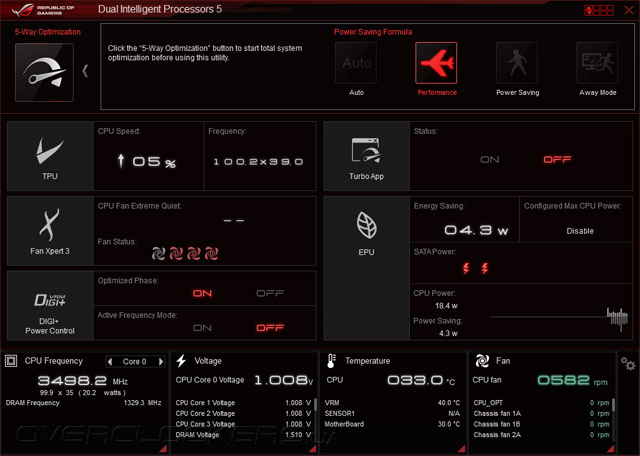Click the second fan status icon
Viewport: 640px width, 456px height.
tap(176, 254)
